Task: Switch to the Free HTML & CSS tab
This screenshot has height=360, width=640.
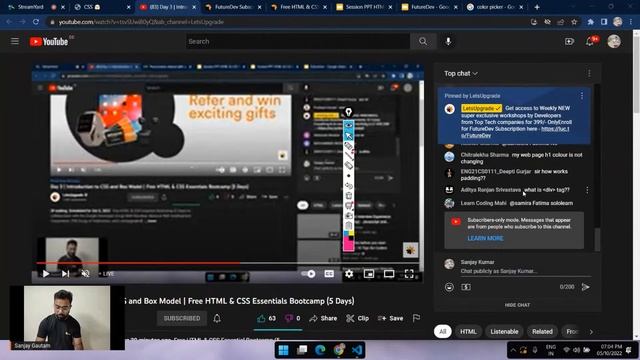Action: [299, 7]
